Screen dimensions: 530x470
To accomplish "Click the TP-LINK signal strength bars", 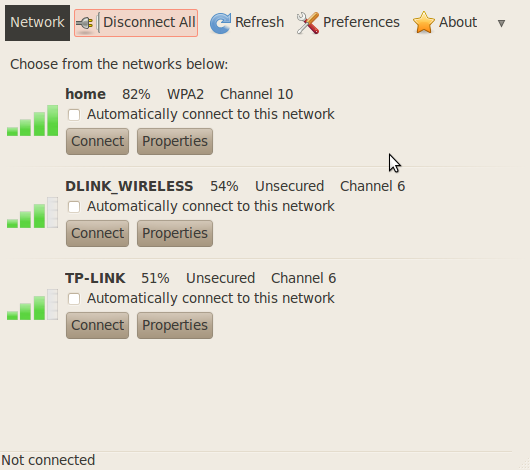I will [32, 304].
